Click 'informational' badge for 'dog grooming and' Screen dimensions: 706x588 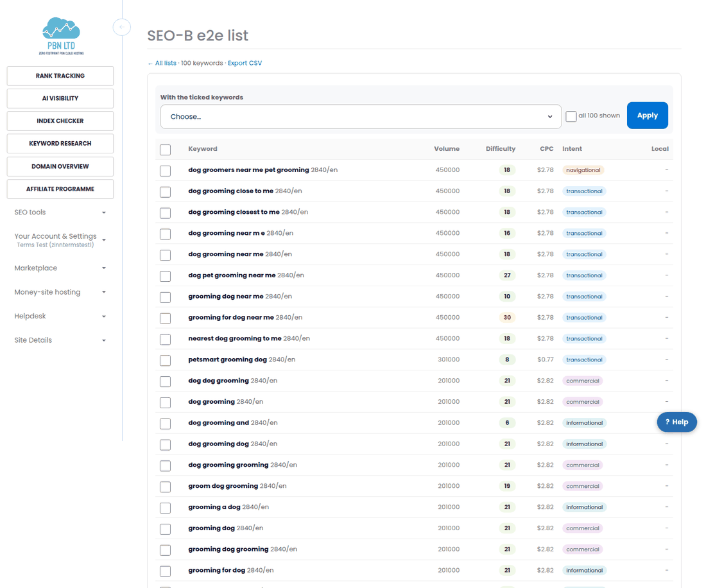point(585,423)
